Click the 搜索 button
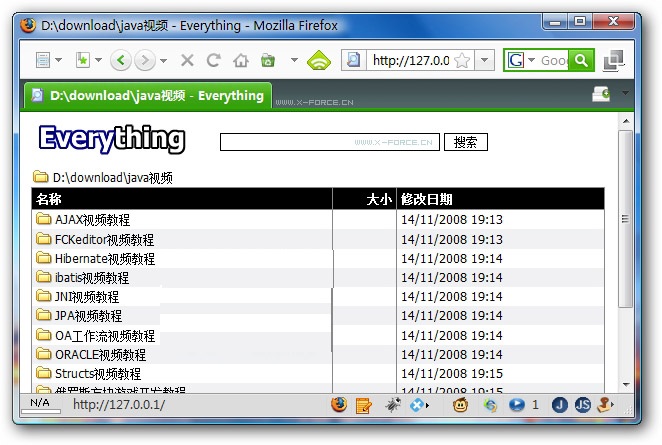662x445 pixels. point(466,142)
